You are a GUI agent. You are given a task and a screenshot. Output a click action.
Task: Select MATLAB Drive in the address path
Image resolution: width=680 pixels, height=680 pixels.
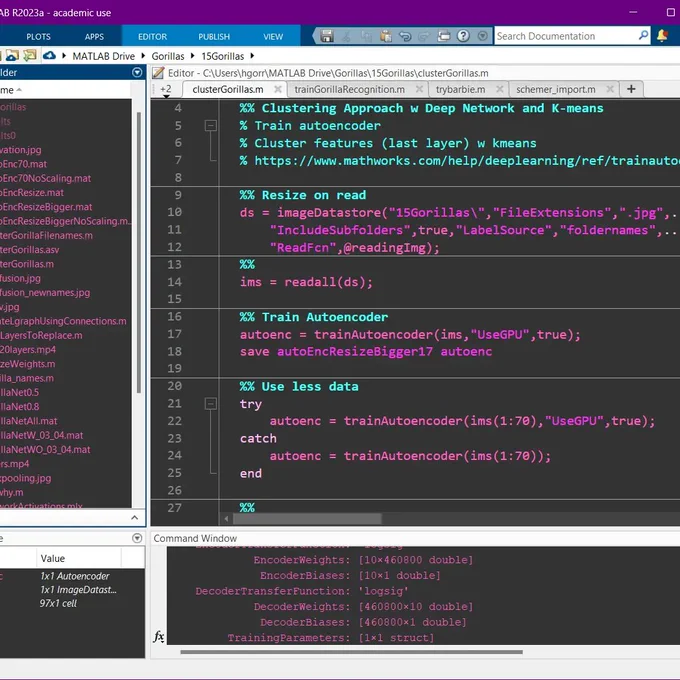(x=103, y=56)
